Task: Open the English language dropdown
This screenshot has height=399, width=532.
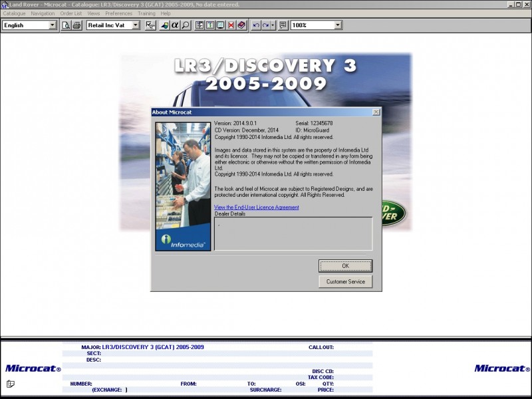Action: coord(30,25)
